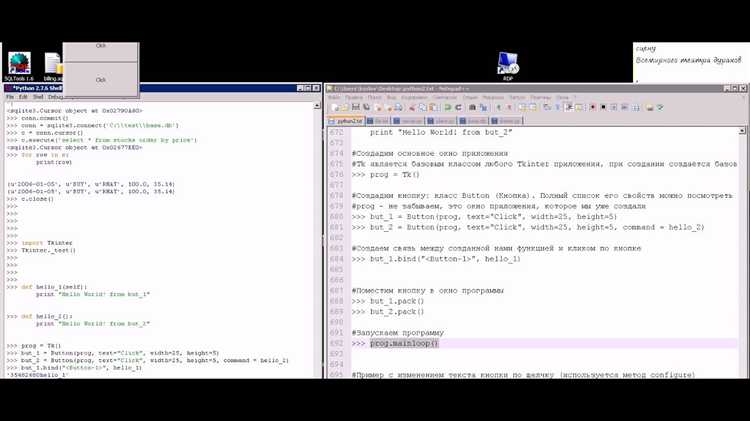Screen dimensions: 750x421
Task: Click the Save icon in Notepad++ toolbar
Action: click(x=355, y=107)
